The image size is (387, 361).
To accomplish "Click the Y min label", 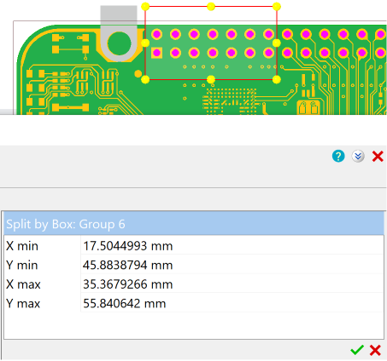I will 22,265.
